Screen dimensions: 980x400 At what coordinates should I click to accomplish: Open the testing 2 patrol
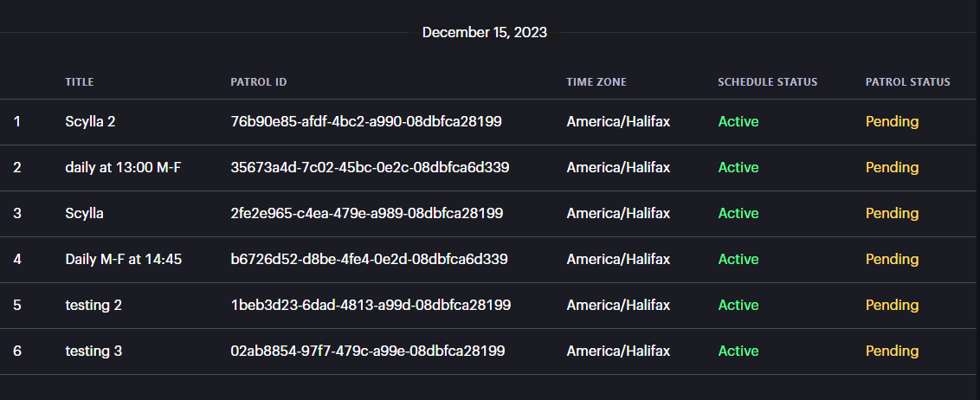(x=94, y=306)
